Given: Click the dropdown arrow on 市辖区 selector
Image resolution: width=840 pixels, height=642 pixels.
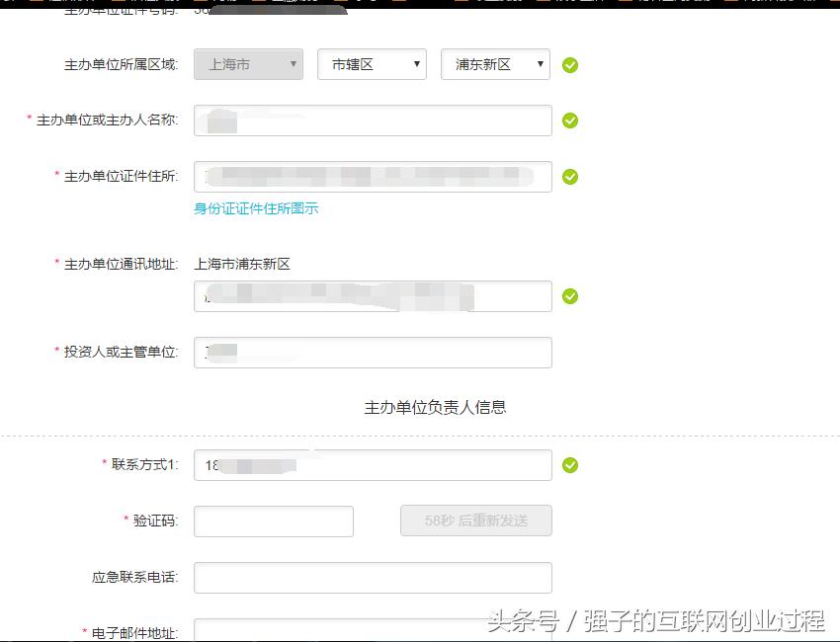Looking at the screenshot, I should (x=415, y=64).
